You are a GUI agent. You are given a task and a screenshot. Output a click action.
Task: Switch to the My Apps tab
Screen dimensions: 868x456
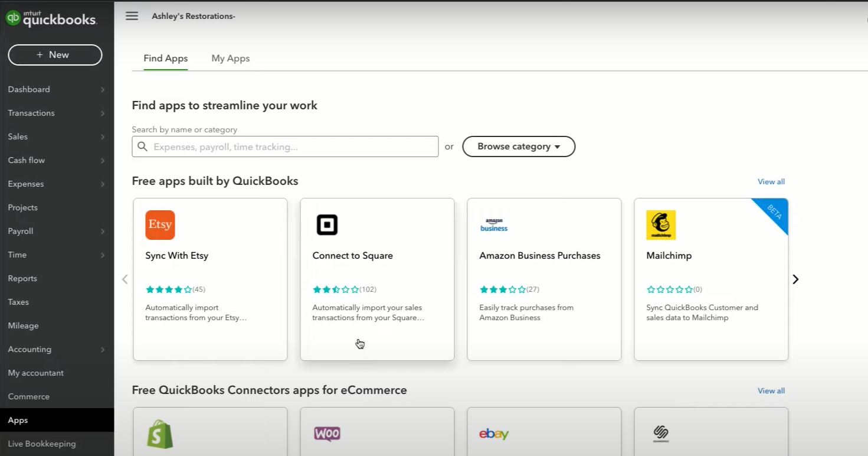point(231,58)
